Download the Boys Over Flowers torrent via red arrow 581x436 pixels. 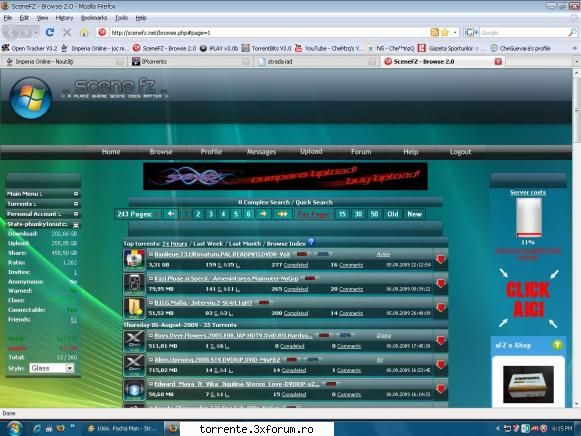[x=441, y=340]
